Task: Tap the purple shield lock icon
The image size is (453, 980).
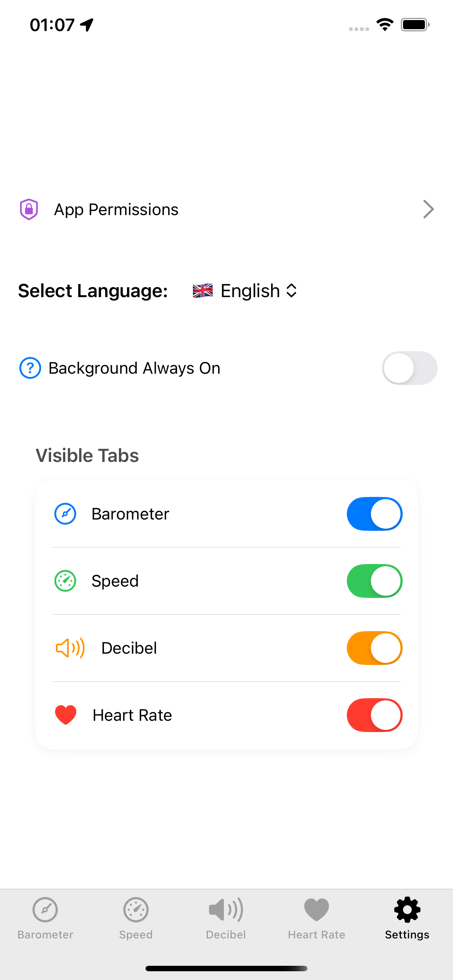Action: [x=29, y=209]
